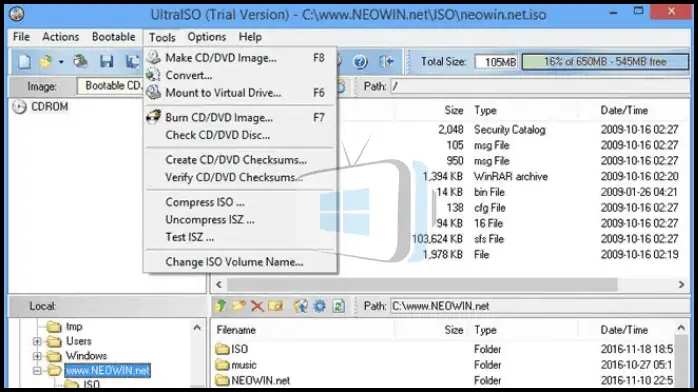This screenshot has height=392, width=698.
Task: Select the WinRAR archive file row
Action: pos(514,176)
